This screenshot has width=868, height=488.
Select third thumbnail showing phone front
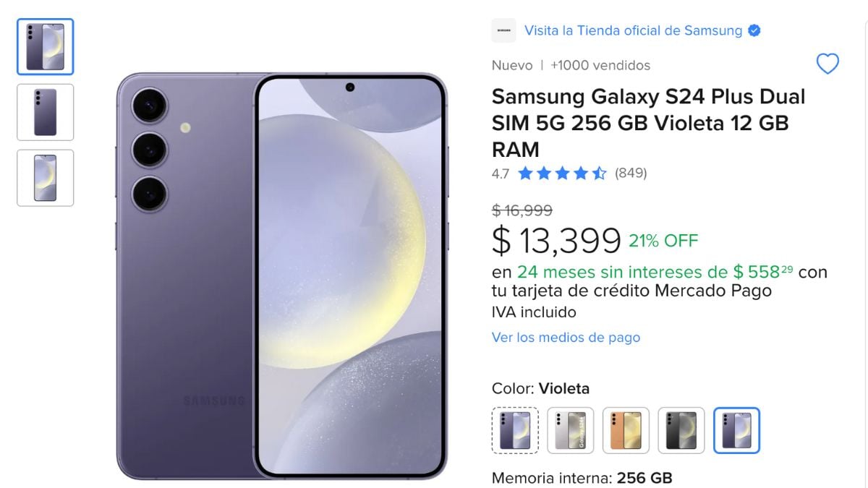pyautogui.click(x=46, y=178)
